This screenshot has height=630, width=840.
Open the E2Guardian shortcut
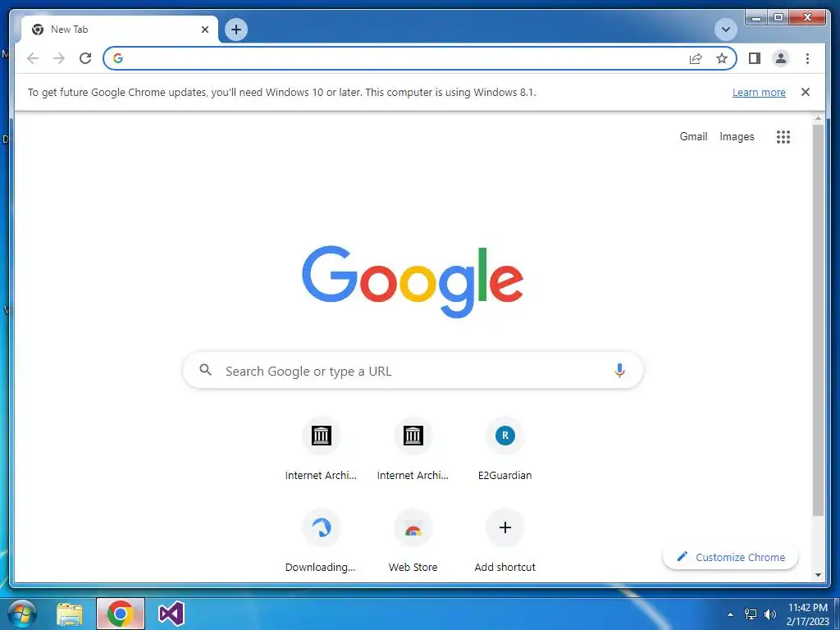click(504, 450)
